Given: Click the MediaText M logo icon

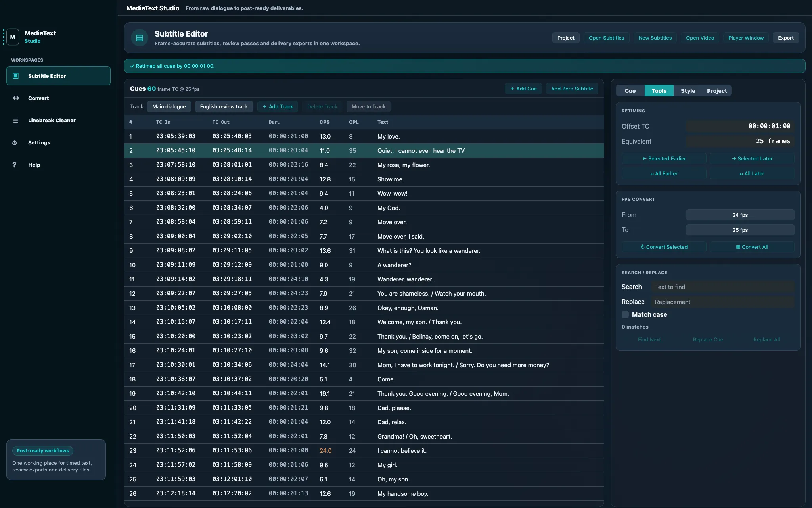Looking at the screenshot, I should 13,37.
